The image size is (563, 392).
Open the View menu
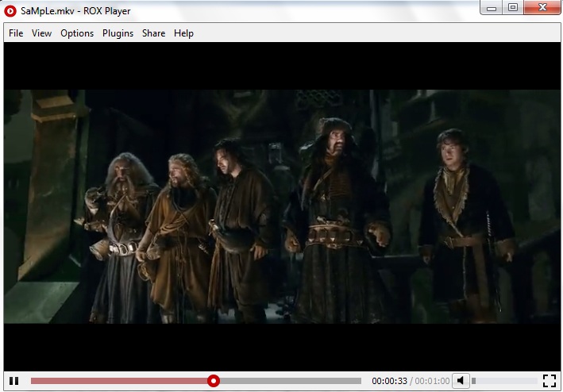point(41,33)
